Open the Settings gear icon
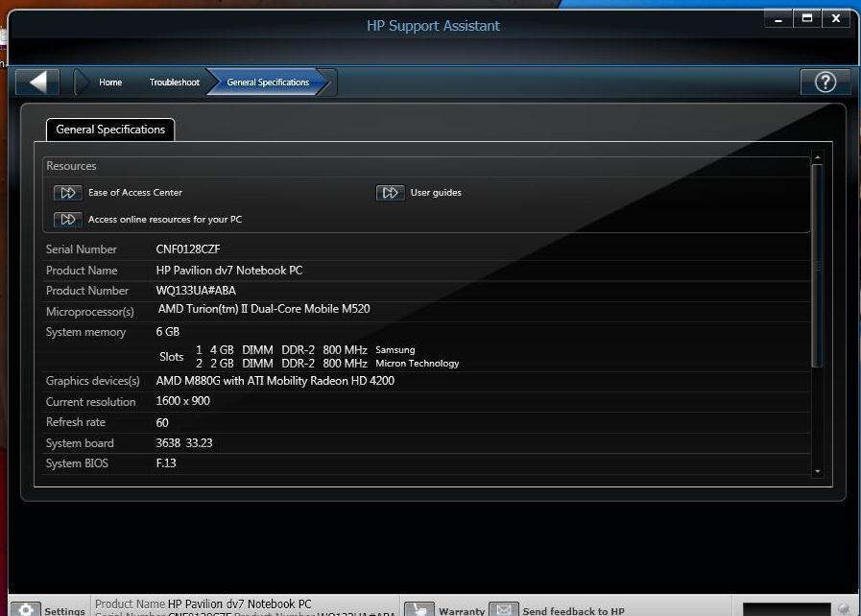 25,610
